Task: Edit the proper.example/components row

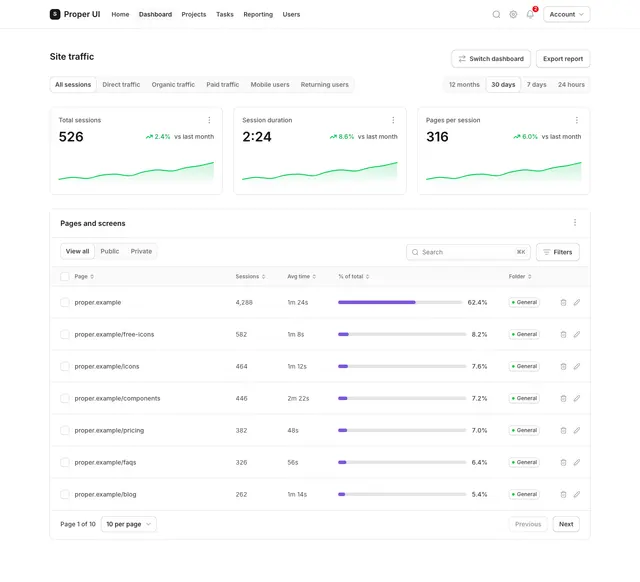Action: (577, 398)
